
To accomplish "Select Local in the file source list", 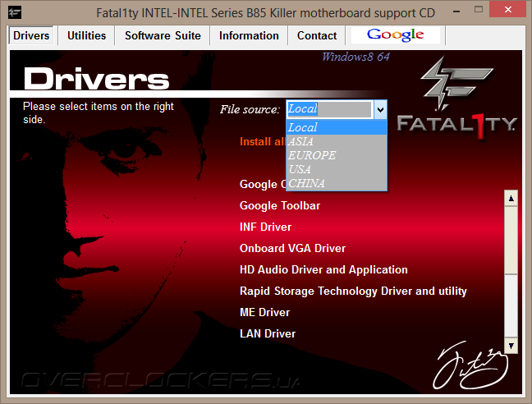I will 337,127.
